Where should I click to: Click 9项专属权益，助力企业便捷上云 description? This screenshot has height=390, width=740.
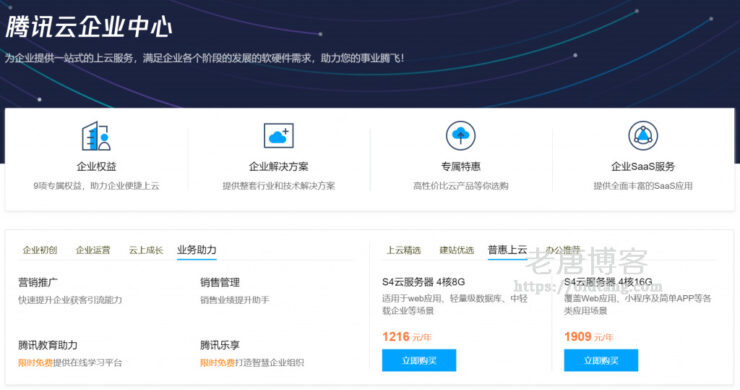click(x=96, y=186)
